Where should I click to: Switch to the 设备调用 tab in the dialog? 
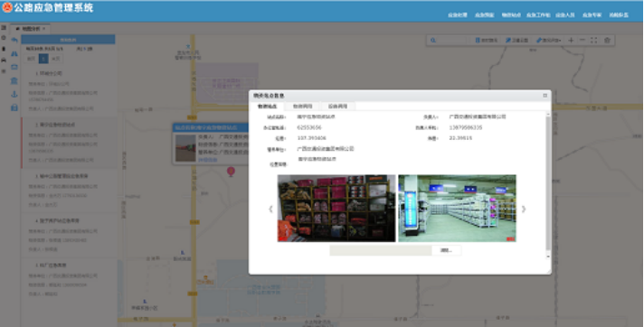pyautogui.click(x=337, y=107)
